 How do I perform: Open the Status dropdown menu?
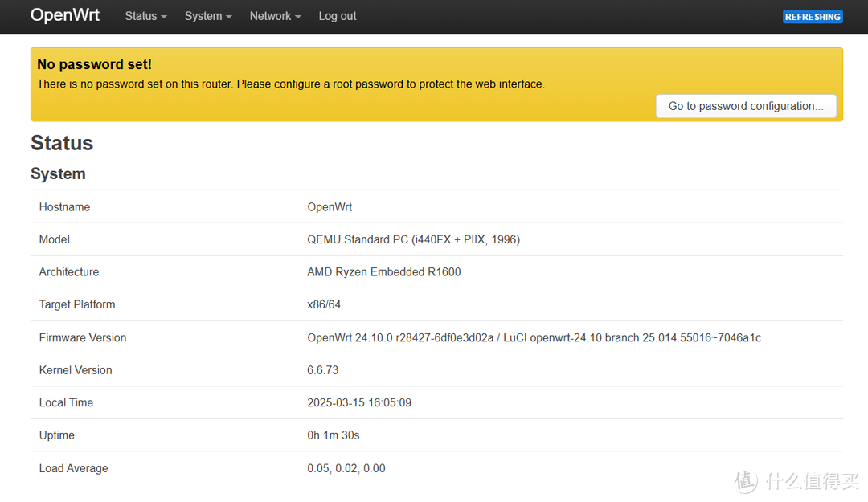pyautogui.click(x=145, y=16)
